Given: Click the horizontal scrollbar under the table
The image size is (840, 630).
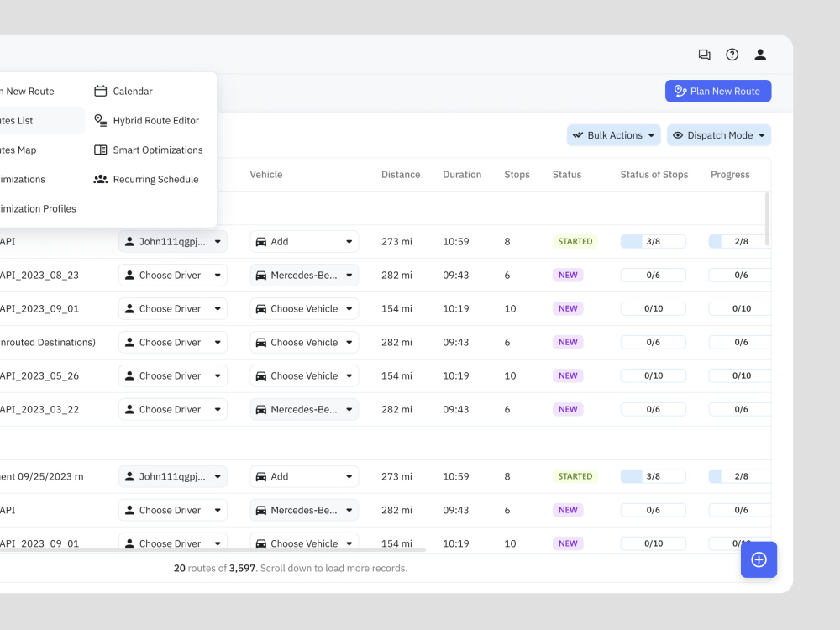Looking at the screenshot, I should (213, 549).
